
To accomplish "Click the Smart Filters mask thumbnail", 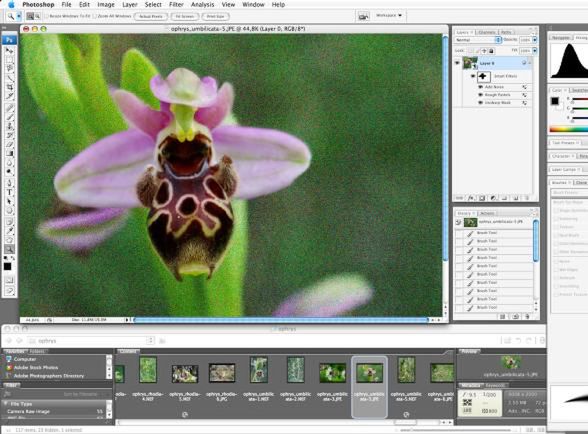I will click(484, 77).
